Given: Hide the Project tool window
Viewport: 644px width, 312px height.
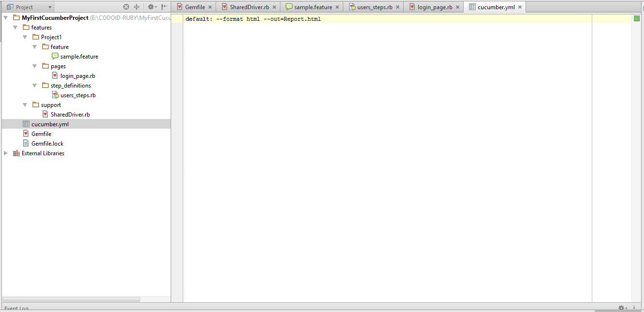Looking at the screenshot, I should (164, 7).
